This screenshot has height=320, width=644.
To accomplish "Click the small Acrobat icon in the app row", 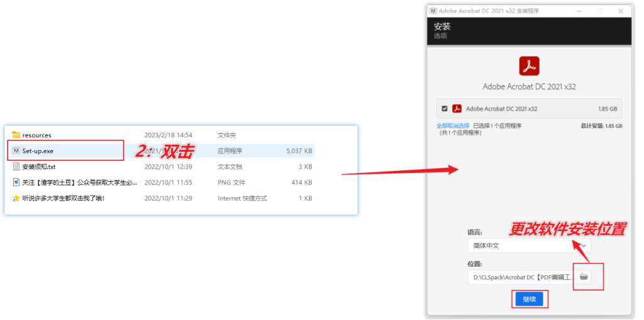I will coord(457,109).
